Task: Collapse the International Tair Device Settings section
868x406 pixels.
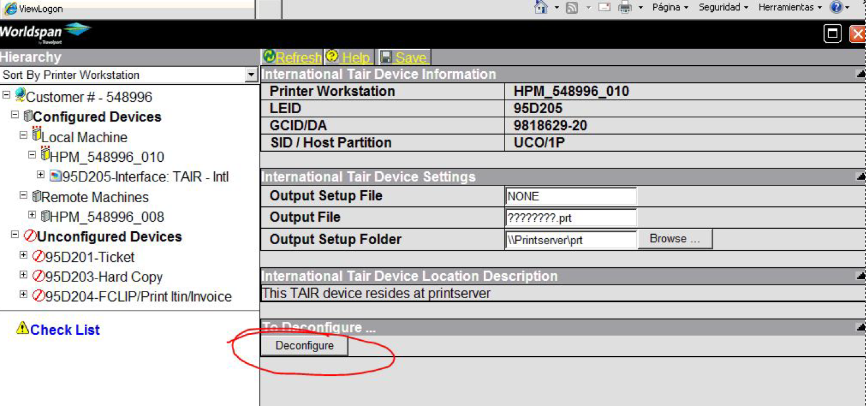Action: point(860,177)
